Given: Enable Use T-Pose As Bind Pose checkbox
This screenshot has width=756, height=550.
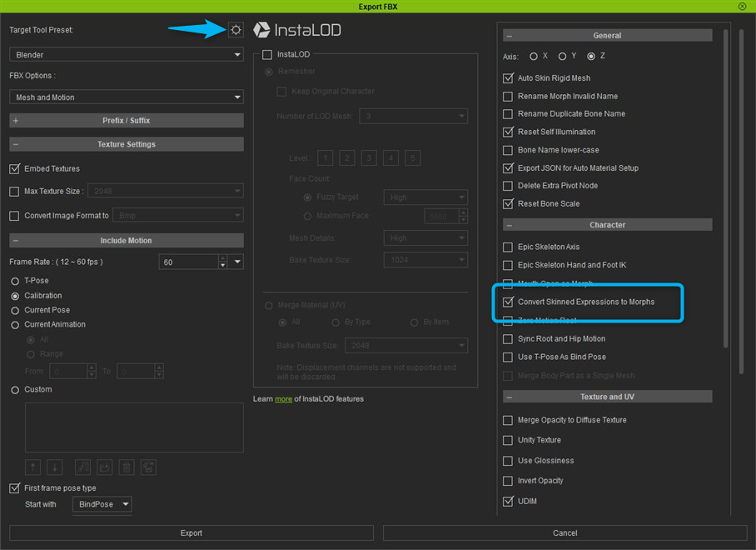Looking at the screenshot, I should (508, 357).
